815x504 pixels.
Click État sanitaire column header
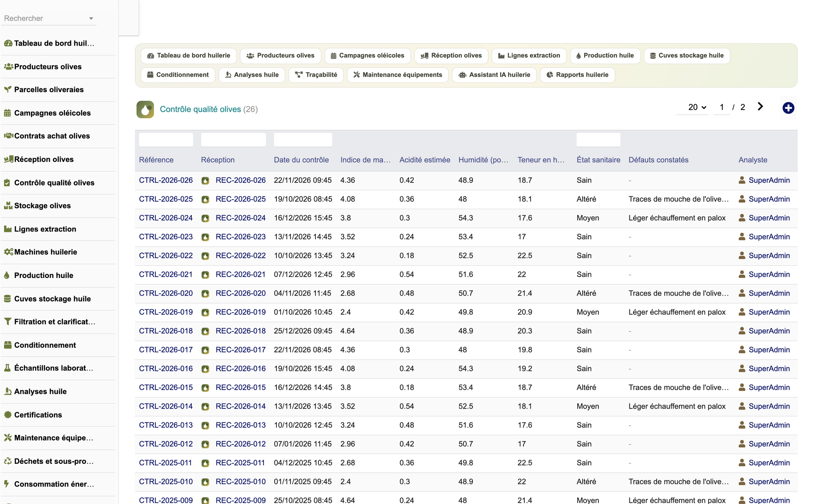click(x=598, y=160)
